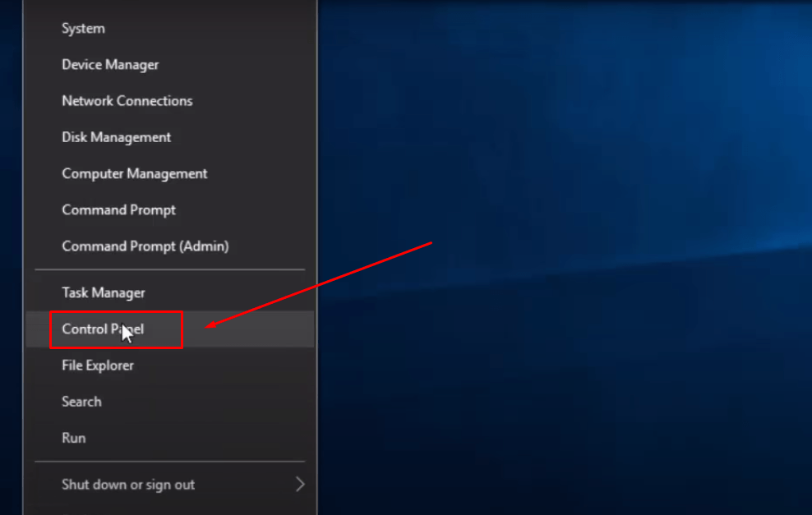The image size is (812, 515).
Task: Open Task Manager
Action: [170, 292]
